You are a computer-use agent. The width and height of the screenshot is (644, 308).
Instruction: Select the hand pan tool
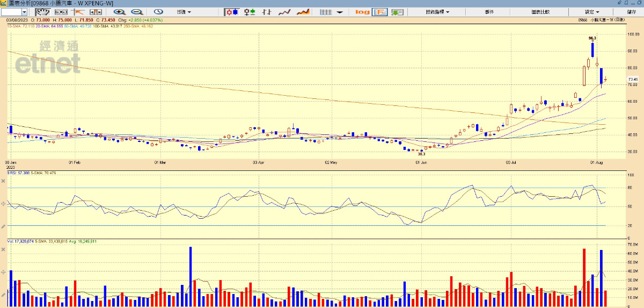tap(42, 11)
